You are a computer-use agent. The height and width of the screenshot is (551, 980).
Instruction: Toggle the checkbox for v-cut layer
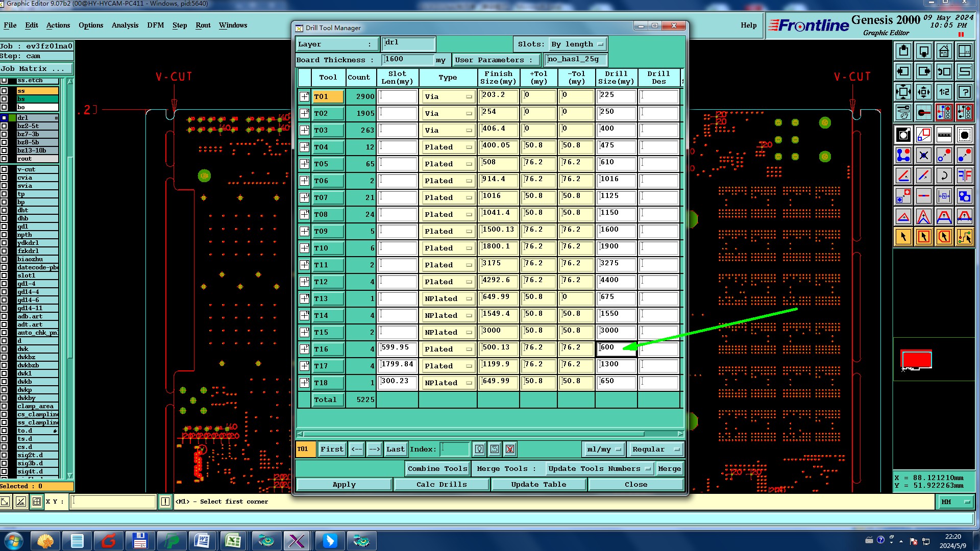(4, 169)
